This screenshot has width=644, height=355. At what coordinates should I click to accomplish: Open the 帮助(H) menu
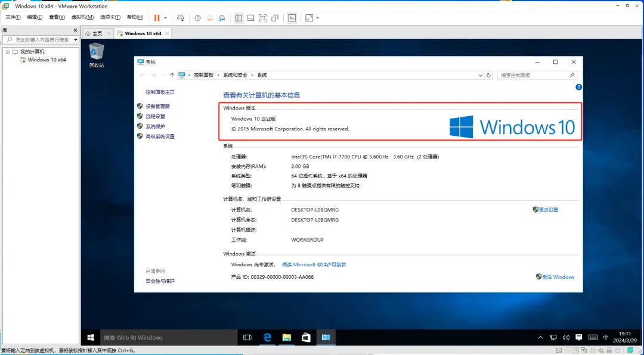(135, 17)
